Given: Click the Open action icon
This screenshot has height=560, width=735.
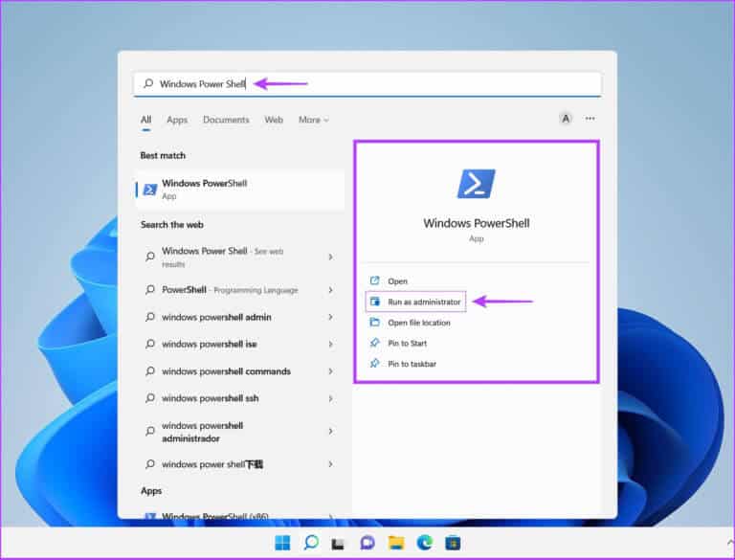Looking at the screenshot, I should point(374,280).
